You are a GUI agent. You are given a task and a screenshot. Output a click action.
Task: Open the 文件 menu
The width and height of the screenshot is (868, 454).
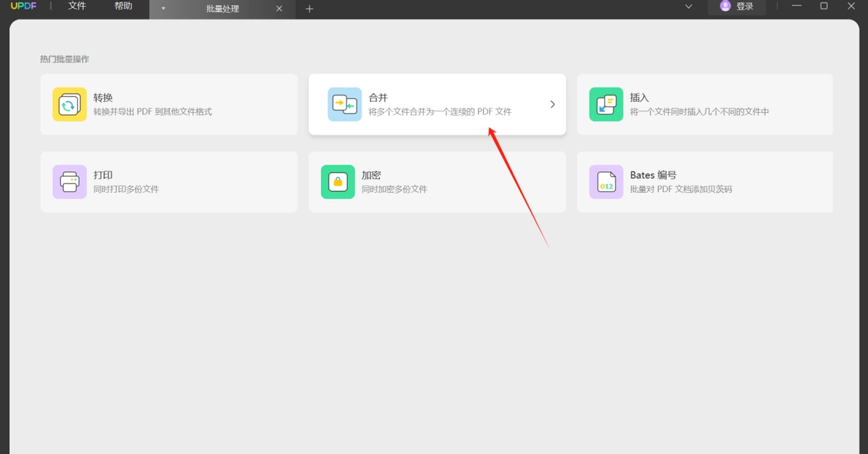[77, 6]
